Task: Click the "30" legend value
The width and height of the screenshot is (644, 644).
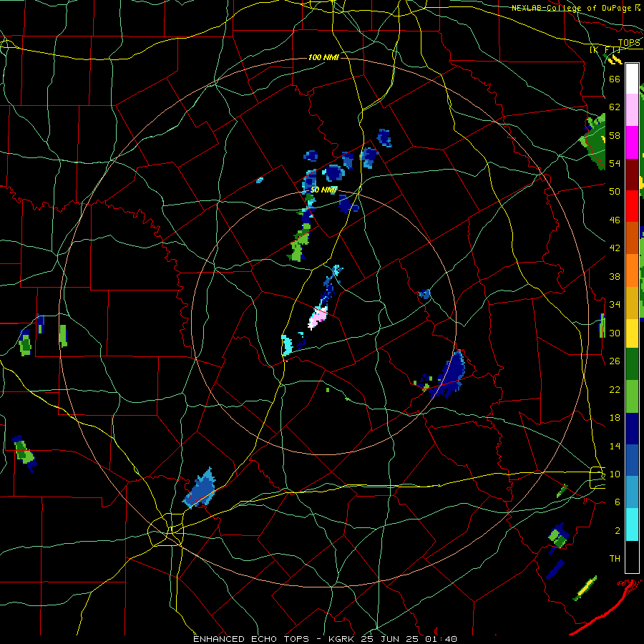Action: pos(615,333)
